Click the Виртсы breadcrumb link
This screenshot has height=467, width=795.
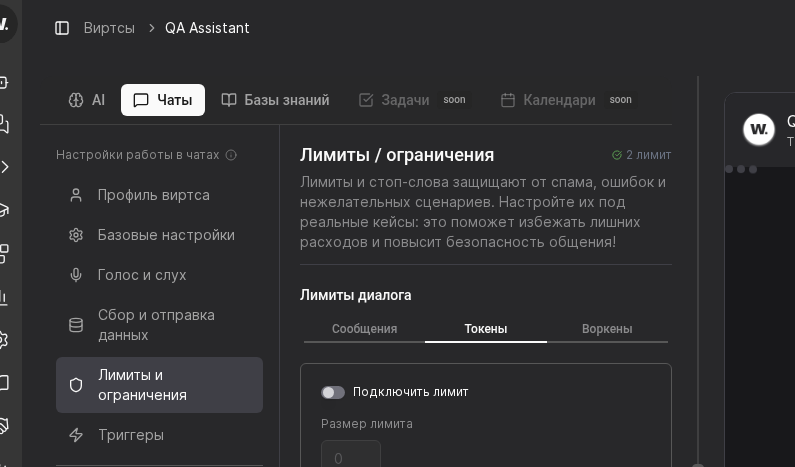click(x=109, y=28)
